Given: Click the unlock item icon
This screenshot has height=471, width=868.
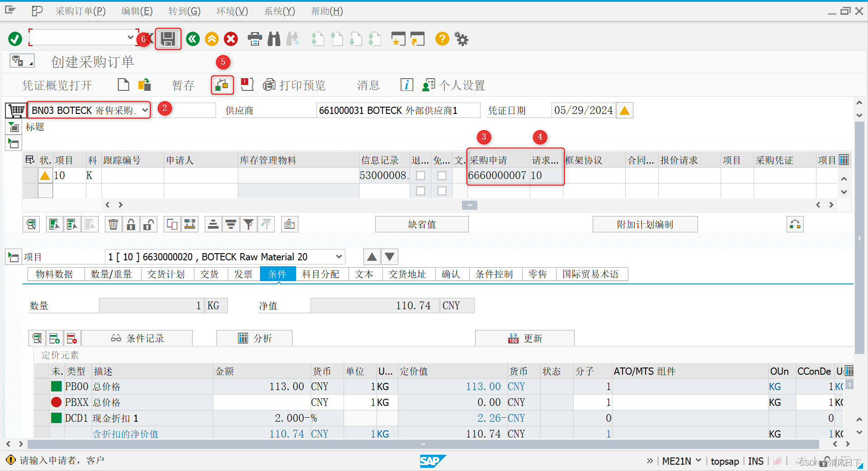Looking at the screenshot, I should (x=149, y=224).
